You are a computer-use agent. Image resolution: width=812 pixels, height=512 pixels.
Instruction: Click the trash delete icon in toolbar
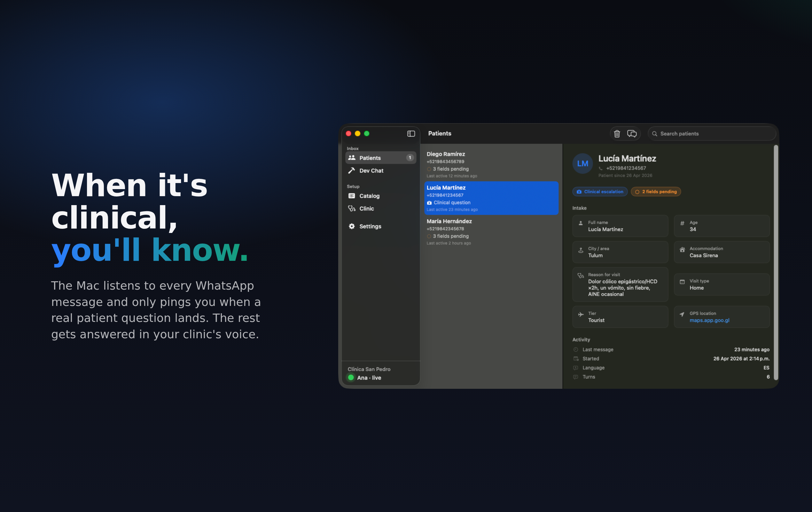tap(617, 134)
